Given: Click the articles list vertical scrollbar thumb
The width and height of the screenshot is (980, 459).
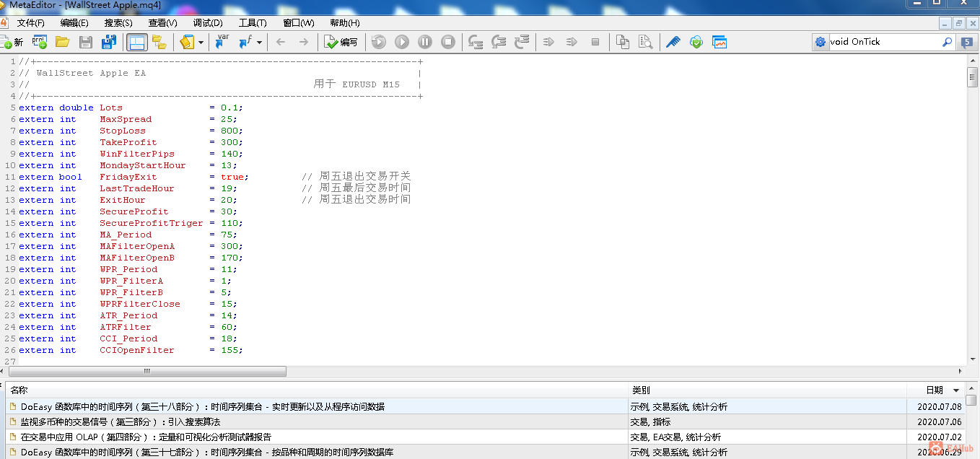Looking at the screenshot, I should point(972,399).
